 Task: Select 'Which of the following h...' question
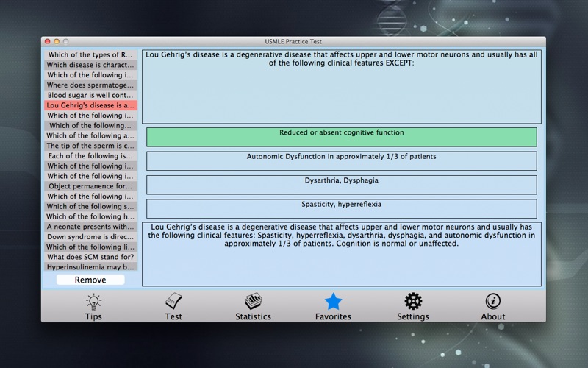click(90, 216)
